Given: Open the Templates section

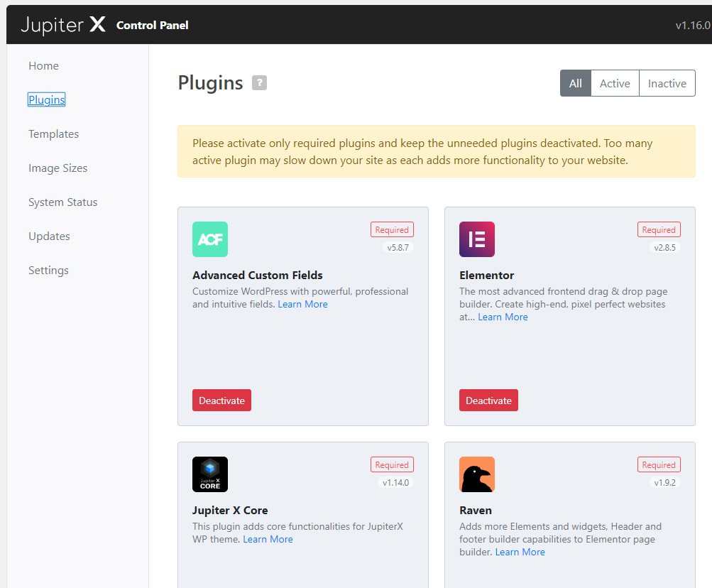Looking at the screenshot, I should click(53, 134).
